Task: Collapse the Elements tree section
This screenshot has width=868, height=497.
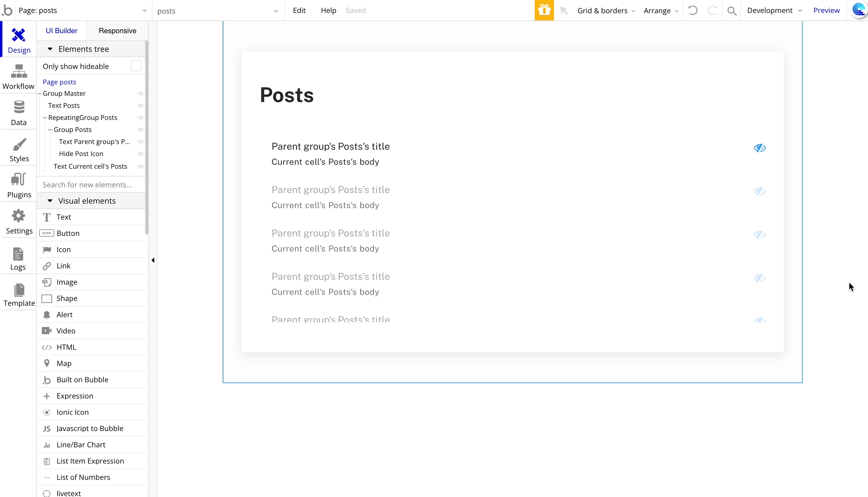Action: click(50, 49)
